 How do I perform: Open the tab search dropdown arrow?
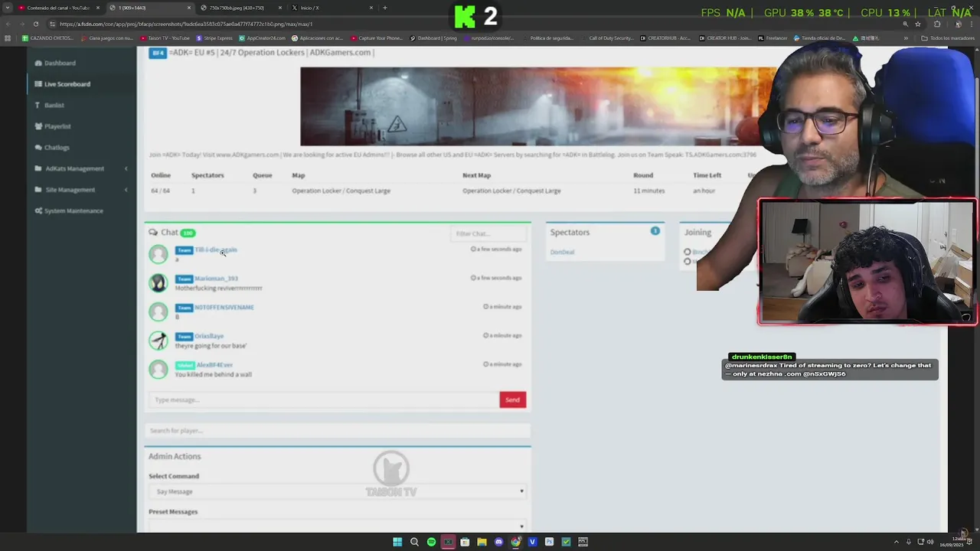(7, 8)
